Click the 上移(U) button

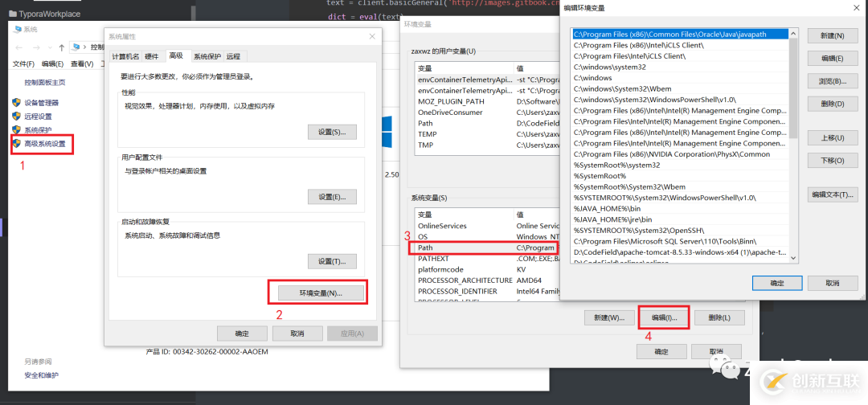[832, 137]
